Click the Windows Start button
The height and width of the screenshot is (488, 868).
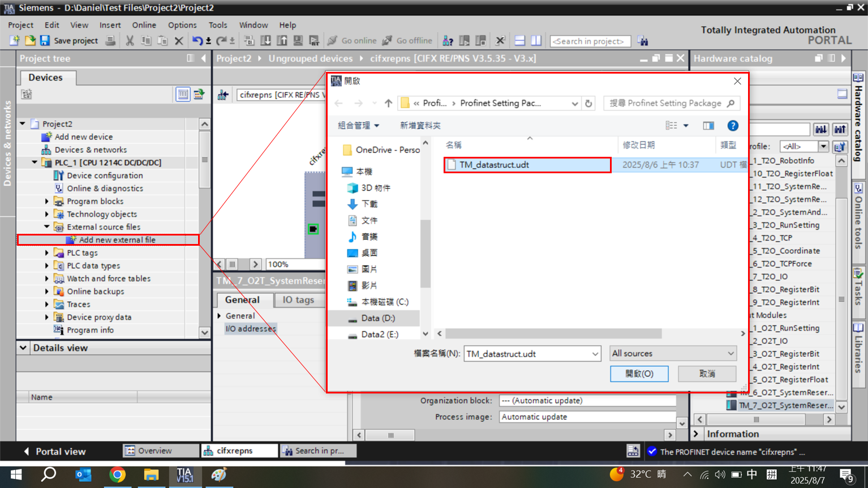point(16,475)
